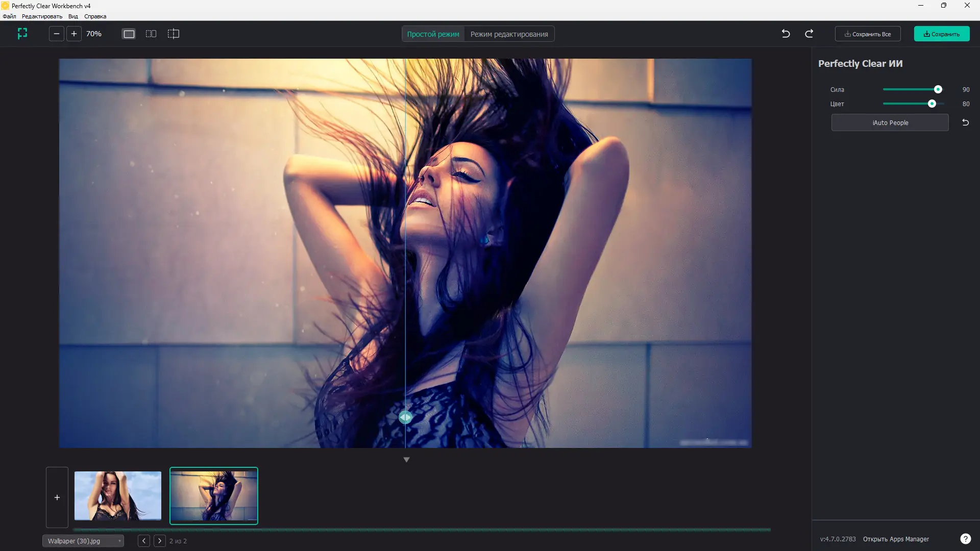Open the Wallpaper (30).jpg file dropdown
This screenshot has height=551, width=980.
click(83, 541)
